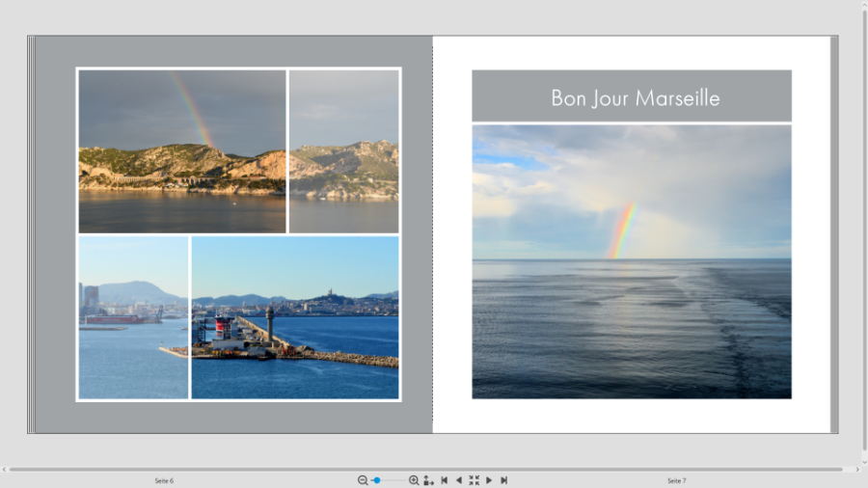
Task: Jump to the last page
Action: click(x=503, y=480)
